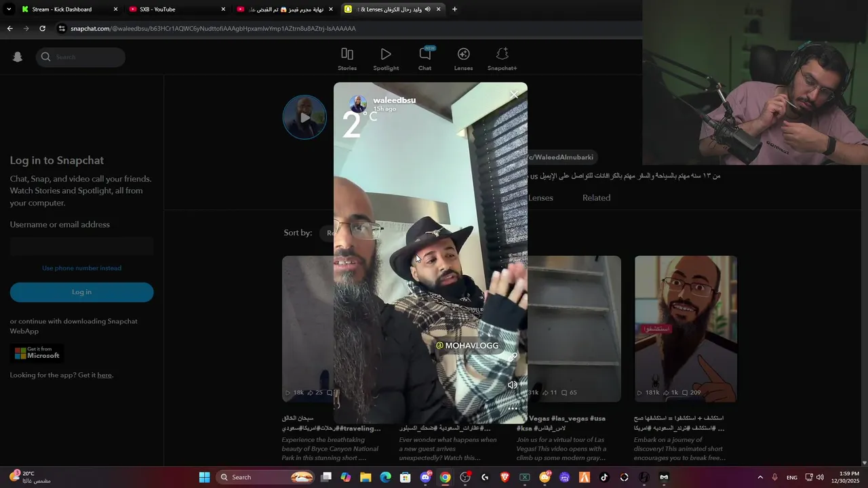
Task: Open Google Chrome from the taskbar
Action: pyautogui.click(x=445, y=477)
